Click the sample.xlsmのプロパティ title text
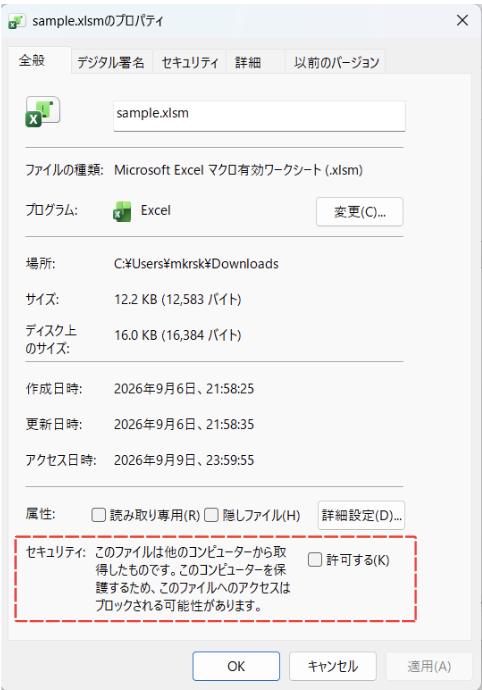The width and height of the screenshot is (482, 690). point(98,21)
